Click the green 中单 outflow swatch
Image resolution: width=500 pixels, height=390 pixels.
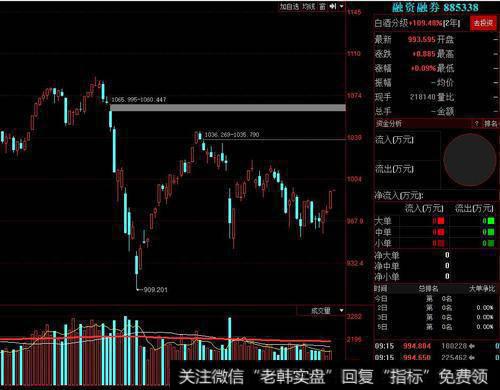coord(491,232)
